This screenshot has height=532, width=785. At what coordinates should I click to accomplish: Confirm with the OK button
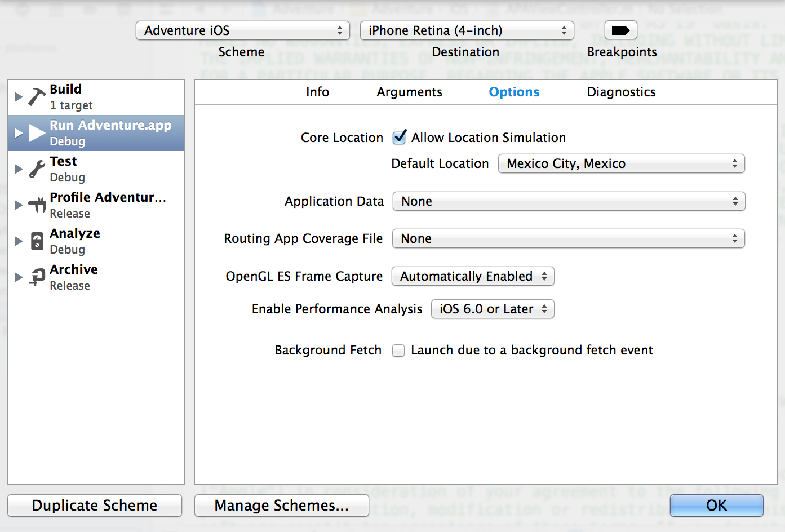[717, 506]
